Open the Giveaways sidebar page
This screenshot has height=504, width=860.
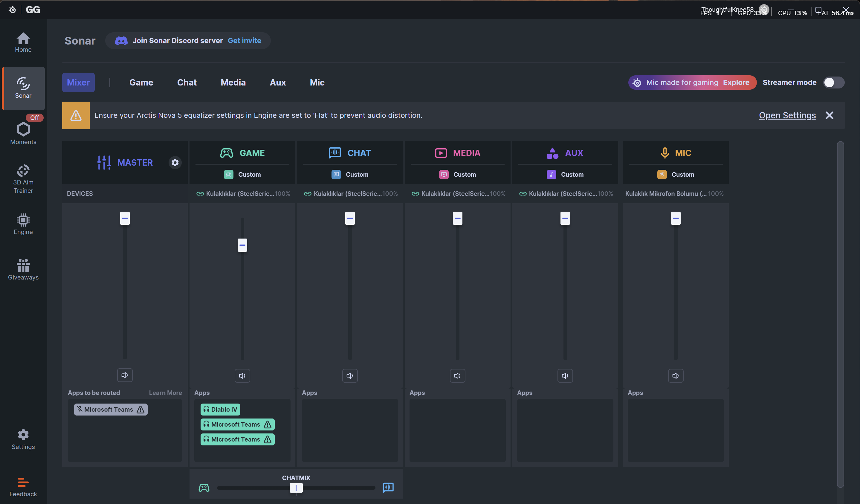coord(23,270)
